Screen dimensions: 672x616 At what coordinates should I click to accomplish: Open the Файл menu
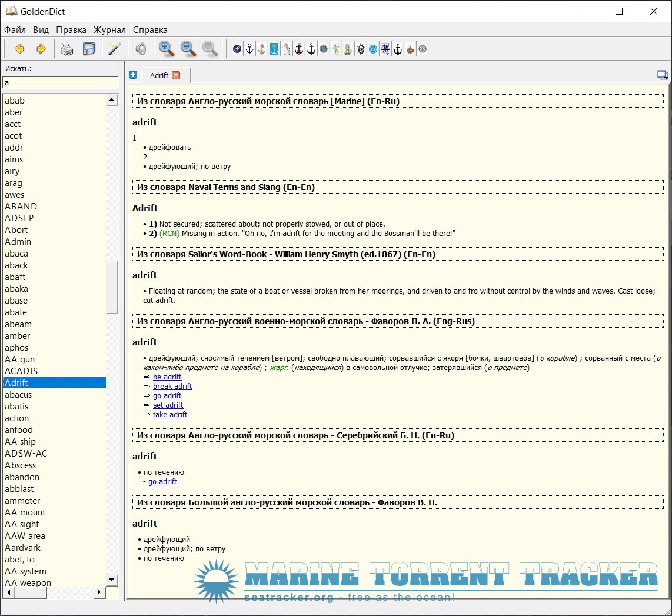[15, 30]
